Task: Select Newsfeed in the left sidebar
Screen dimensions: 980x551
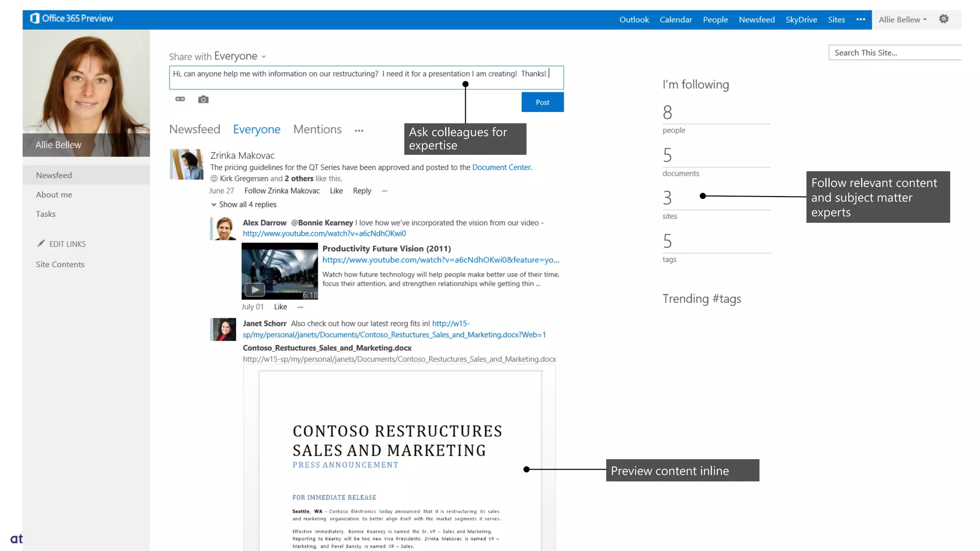Action: (x=86, y=175)
